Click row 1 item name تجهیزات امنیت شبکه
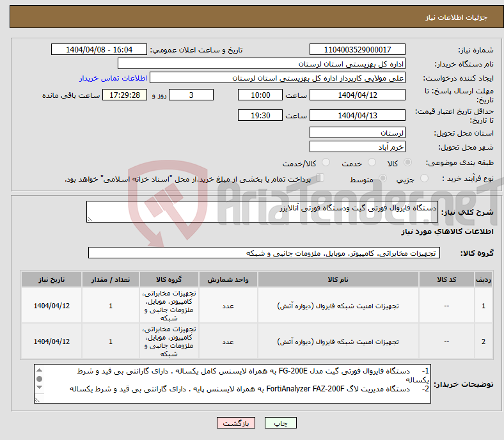Viewport: 504px width, 440px height. (338, 306)
